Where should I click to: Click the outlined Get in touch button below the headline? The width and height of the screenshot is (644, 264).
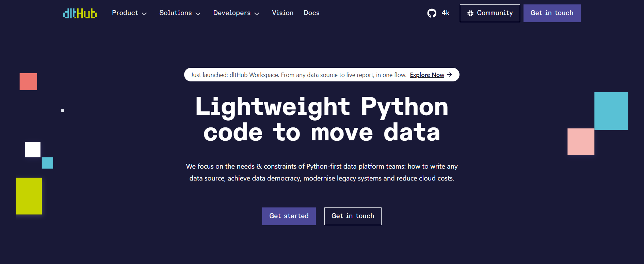pos(353,216)
